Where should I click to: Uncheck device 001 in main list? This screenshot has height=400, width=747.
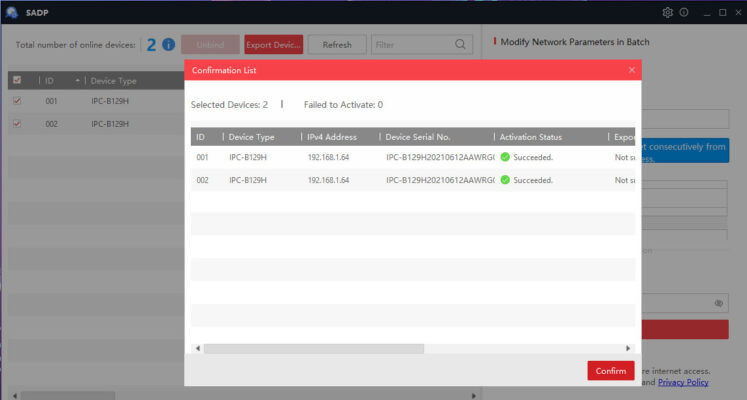[17, 101]
